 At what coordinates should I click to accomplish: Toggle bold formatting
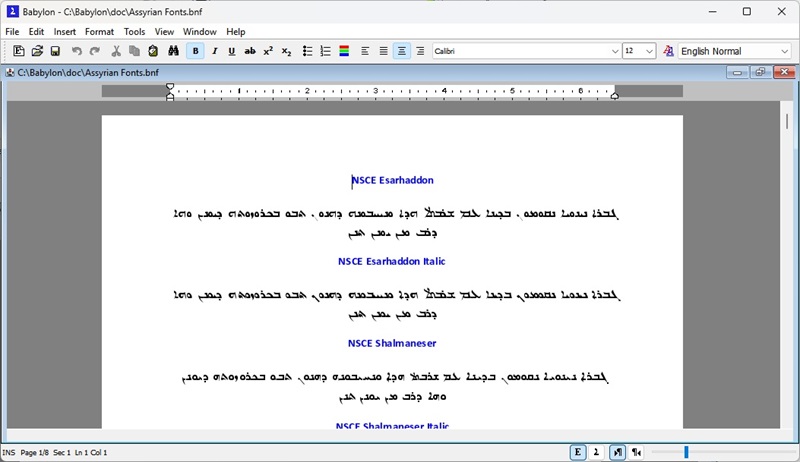coord(195,51)
